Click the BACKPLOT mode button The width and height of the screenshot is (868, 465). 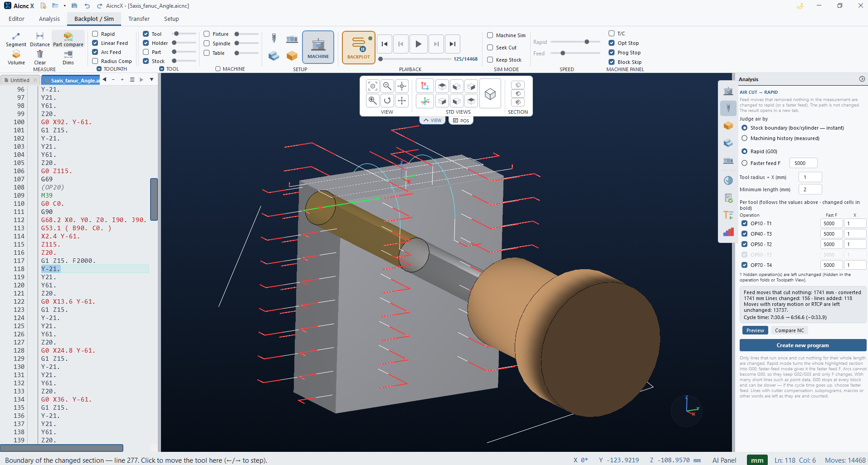(358, 47)
